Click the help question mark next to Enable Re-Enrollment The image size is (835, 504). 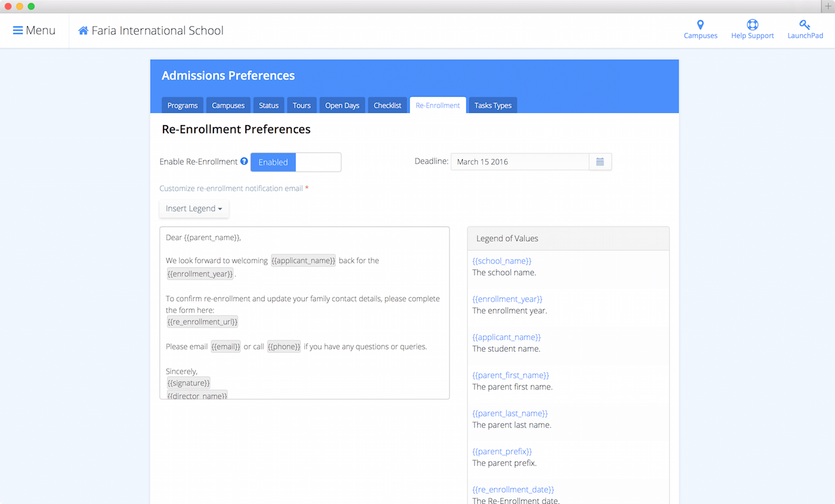244,161
